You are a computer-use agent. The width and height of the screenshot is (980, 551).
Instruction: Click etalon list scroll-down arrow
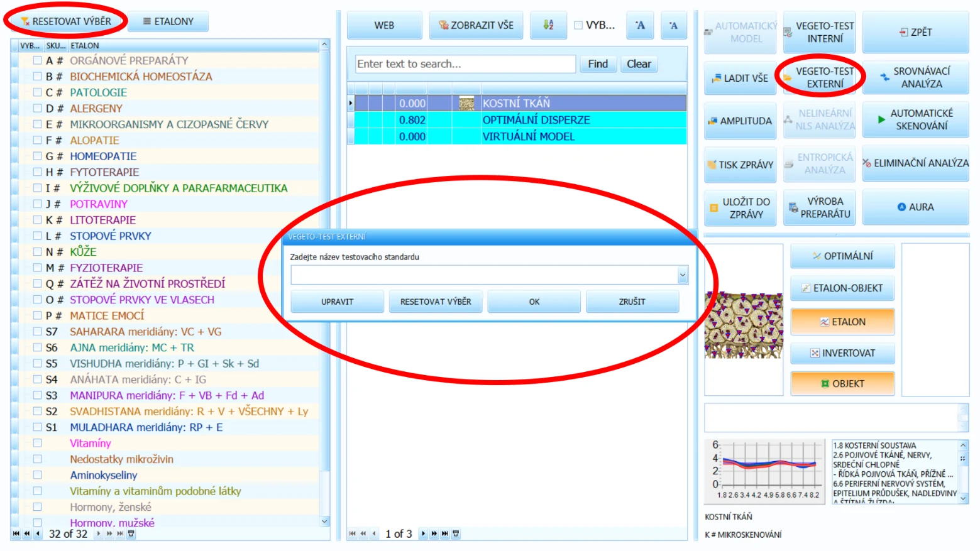[324, 521]
